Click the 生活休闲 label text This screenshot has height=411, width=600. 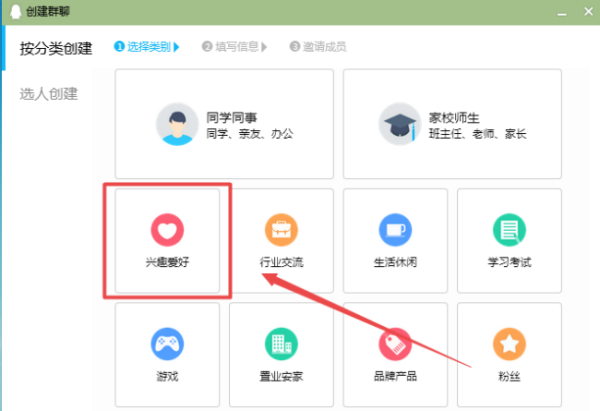(x=395, y=262)
